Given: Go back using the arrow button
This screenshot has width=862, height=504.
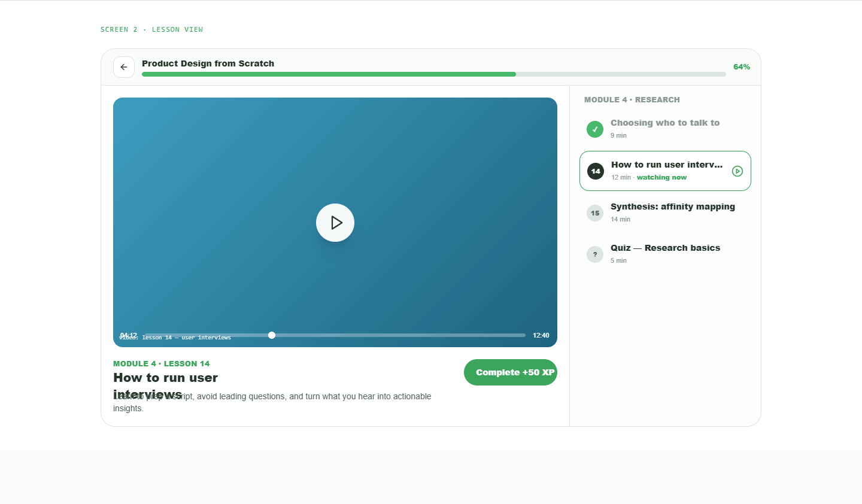Looking at the screenshot, I should click(124, 67).
